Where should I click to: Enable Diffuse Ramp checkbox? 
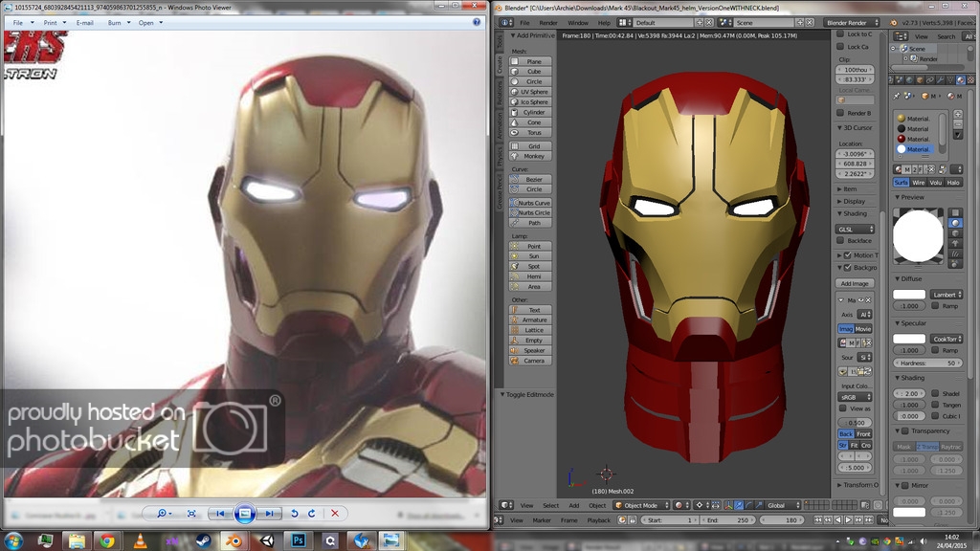pyautogui.click(x=936, y=306)
